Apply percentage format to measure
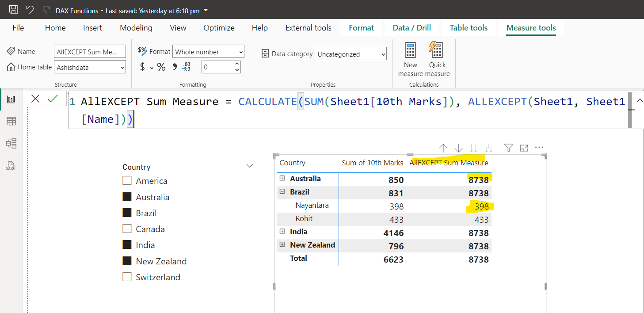 pyautogui.click(x=161, y=67)
